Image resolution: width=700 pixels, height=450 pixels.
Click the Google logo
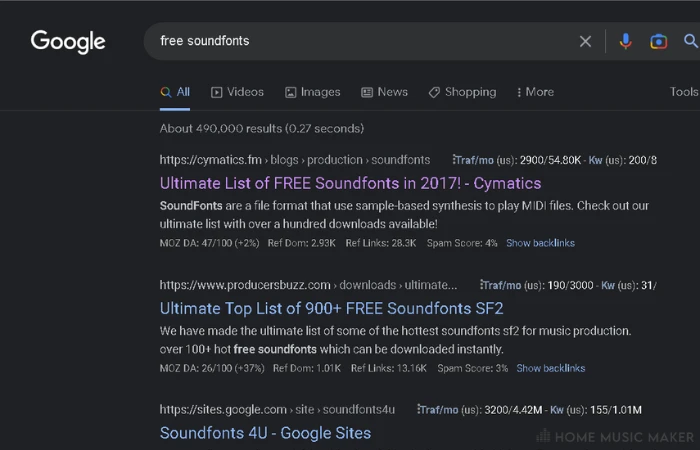tap(68, 42)
